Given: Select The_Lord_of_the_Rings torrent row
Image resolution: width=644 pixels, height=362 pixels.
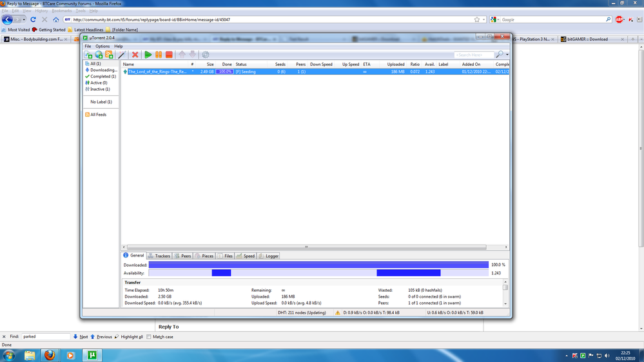Looking at the screenshot, I should click(315, 72).
